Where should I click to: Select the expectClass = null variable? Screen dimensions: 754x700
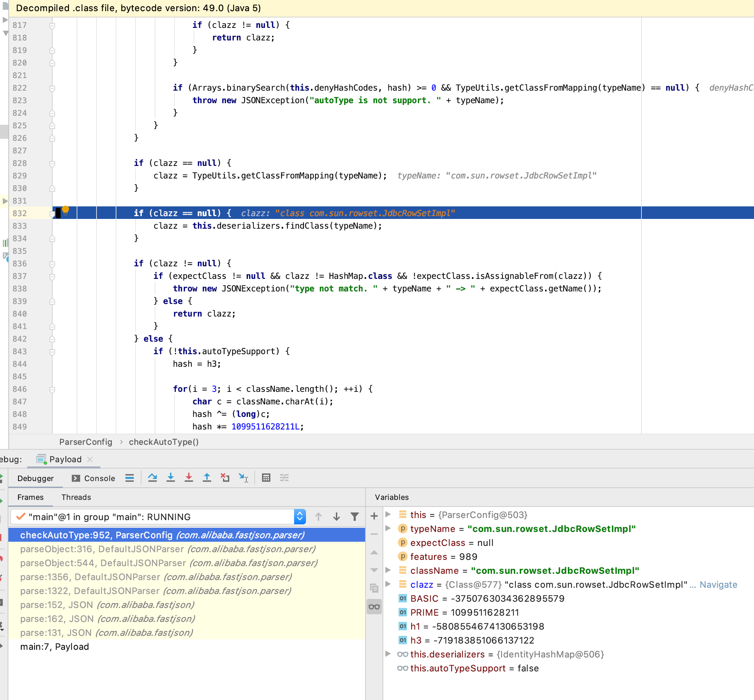click(568, 542)
